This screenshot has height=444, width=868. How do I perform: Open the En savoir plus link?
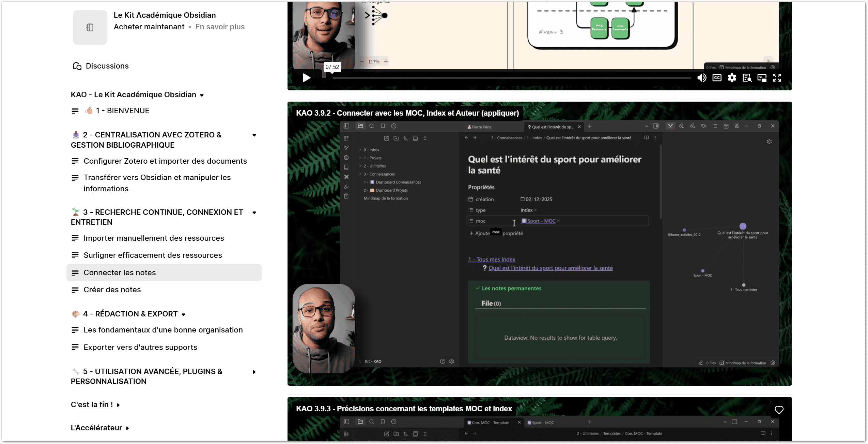[220, 27]
